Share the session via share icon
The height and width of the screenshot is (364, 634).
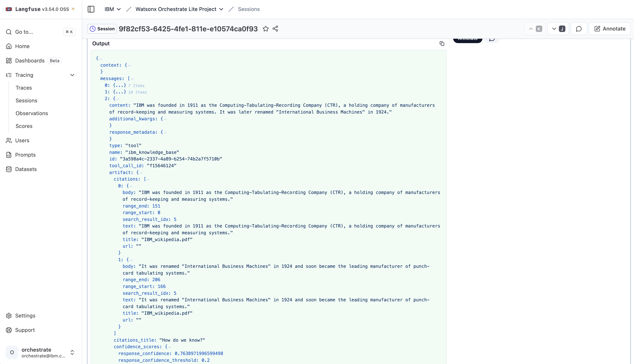point(275,29)
